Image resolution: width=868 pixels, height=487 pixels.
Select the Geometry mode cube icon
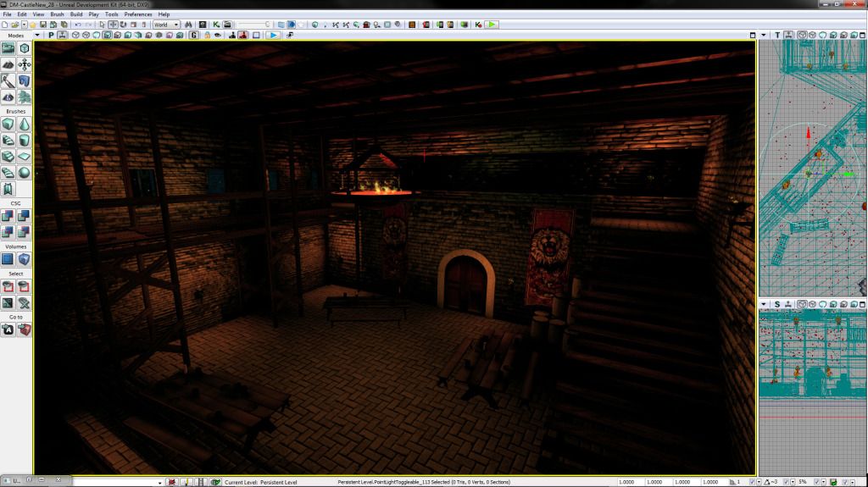point(25,49)
